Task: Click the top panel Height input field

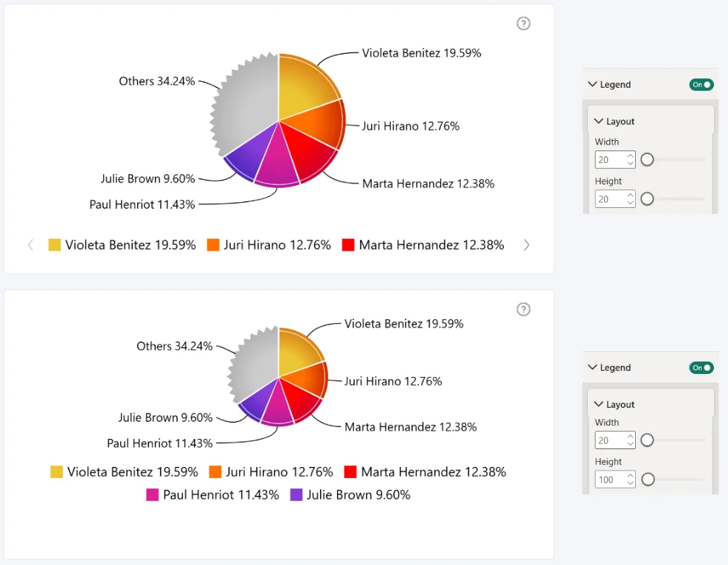Action: [614, 199]
